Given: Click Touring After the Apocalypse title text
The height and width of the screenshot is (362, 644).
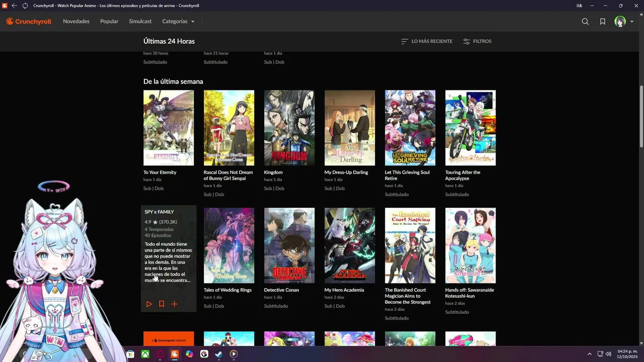Looking at the screenshot, I should (x=463, y=175).
